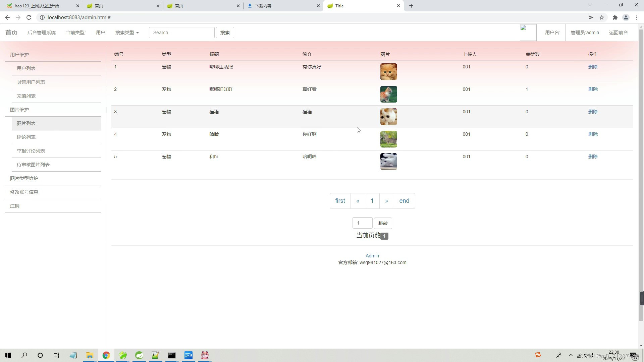
Task: Bookmark the page with the star icon
Action: click(x=602, y=17)
